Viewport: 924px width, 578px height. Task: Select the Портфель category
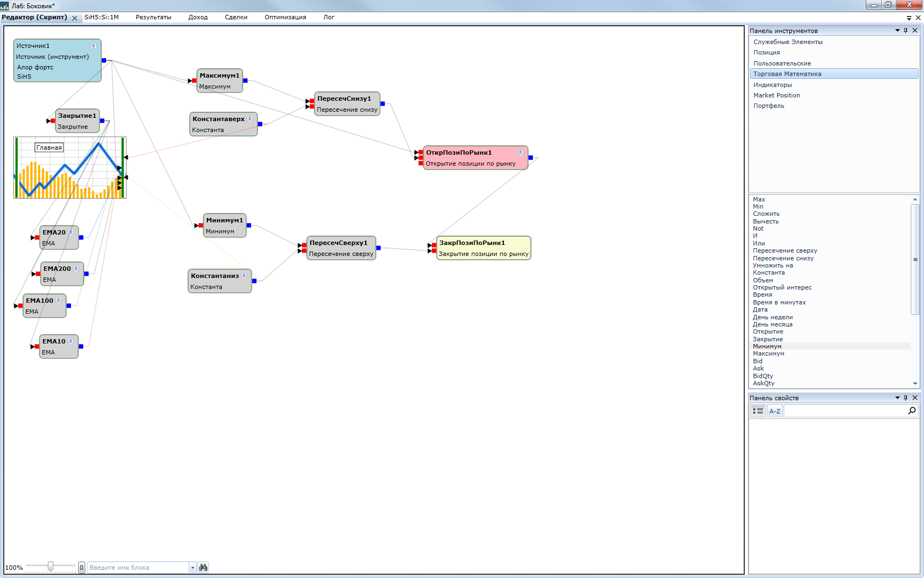point(834,106)
